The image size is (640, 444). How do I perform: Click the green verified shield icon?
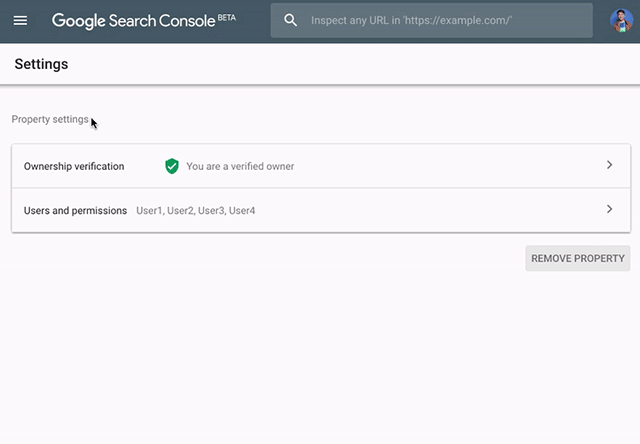click(172, 166)
